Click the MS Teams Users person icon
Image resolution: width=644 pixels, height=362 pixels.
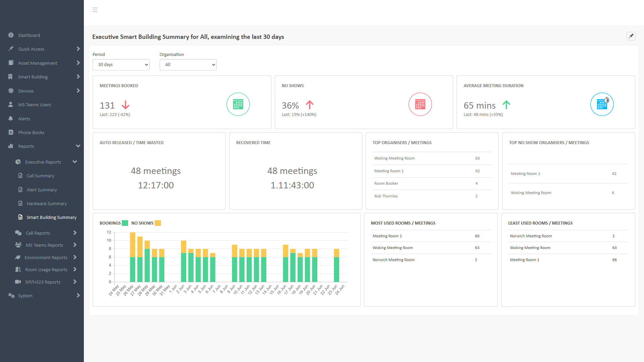pyautogui.click(x=11, y=105)
